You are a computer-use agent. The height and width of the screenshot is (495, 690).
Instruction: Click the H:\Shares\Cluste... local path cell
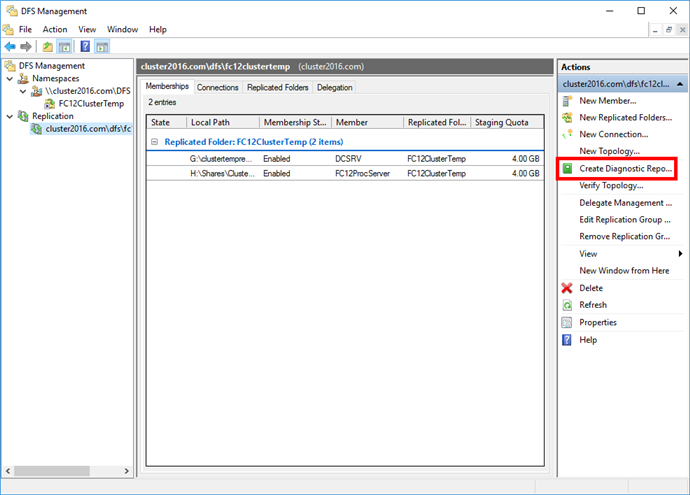222,173
